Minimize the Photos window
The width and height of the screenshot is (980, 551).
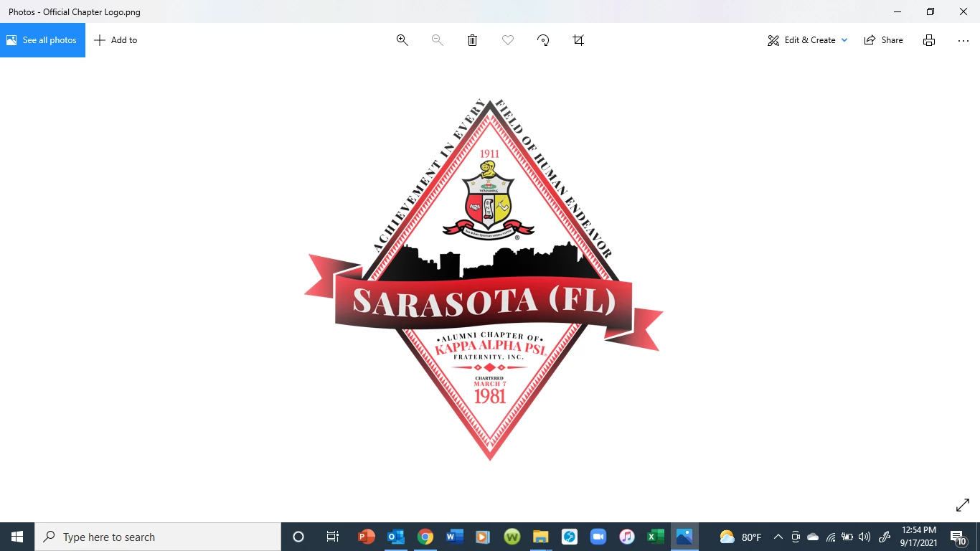tap(897, 11)
